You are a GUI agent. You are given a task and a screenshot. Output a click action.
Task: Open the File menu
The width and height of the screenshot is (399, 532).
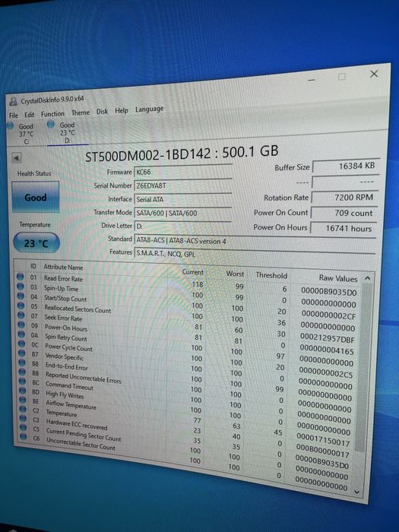14,116
